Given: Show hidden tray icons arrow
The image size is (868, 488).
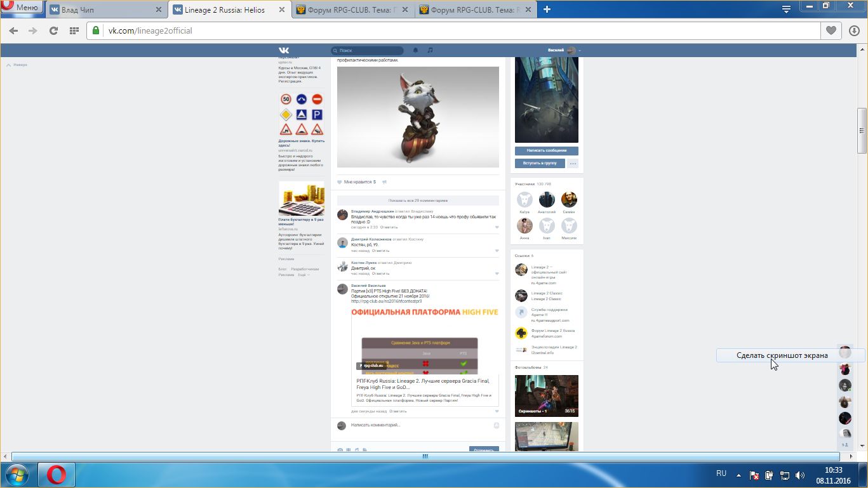Looking at the screenshot, I should 738,475.
